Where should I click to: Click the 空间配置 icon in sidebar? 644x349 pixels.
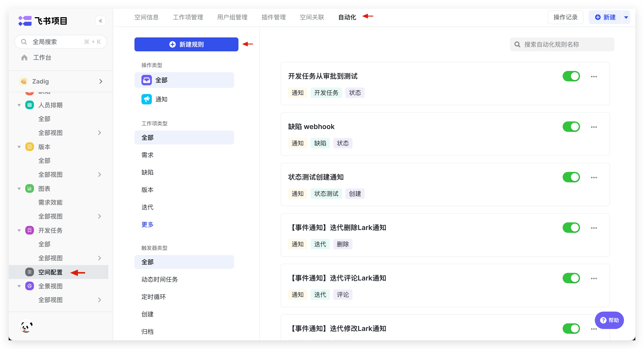tap(30, 272)
